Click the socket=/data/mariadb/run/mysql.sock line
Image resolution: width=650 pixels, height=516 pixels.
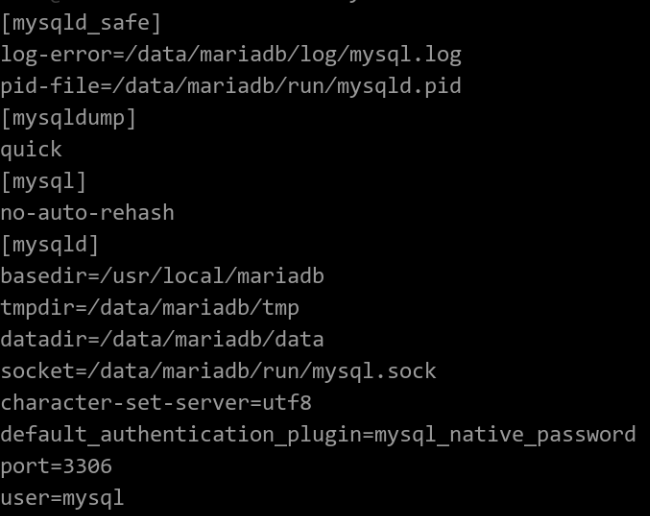pos(218,371)
